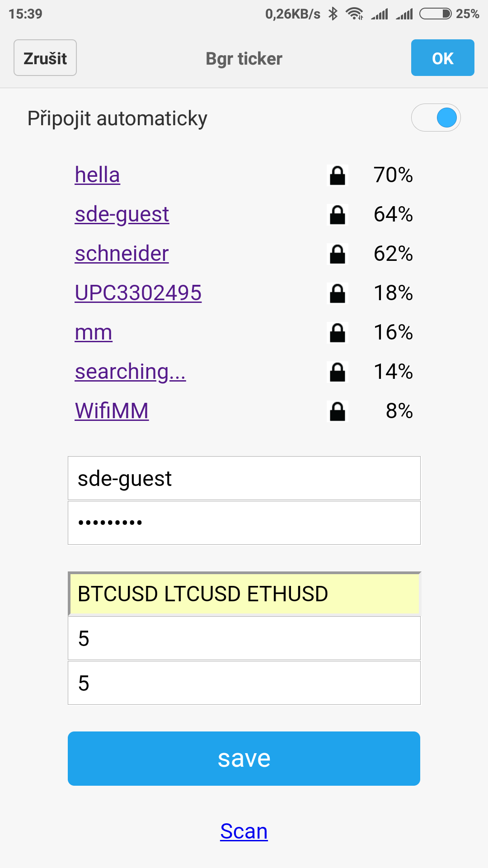Tap the lock icon for UPC3302495
488x868 pixels.
pos(338,293)
